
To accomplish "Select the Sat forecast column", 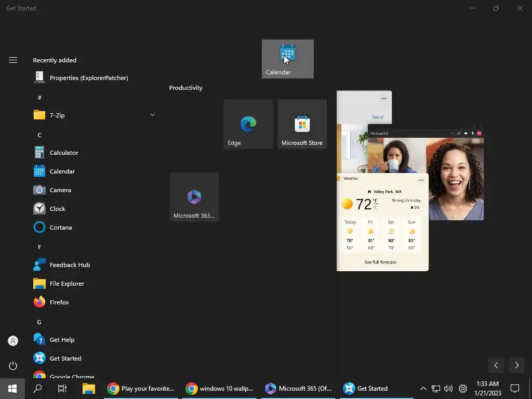I will coord(391,236).
